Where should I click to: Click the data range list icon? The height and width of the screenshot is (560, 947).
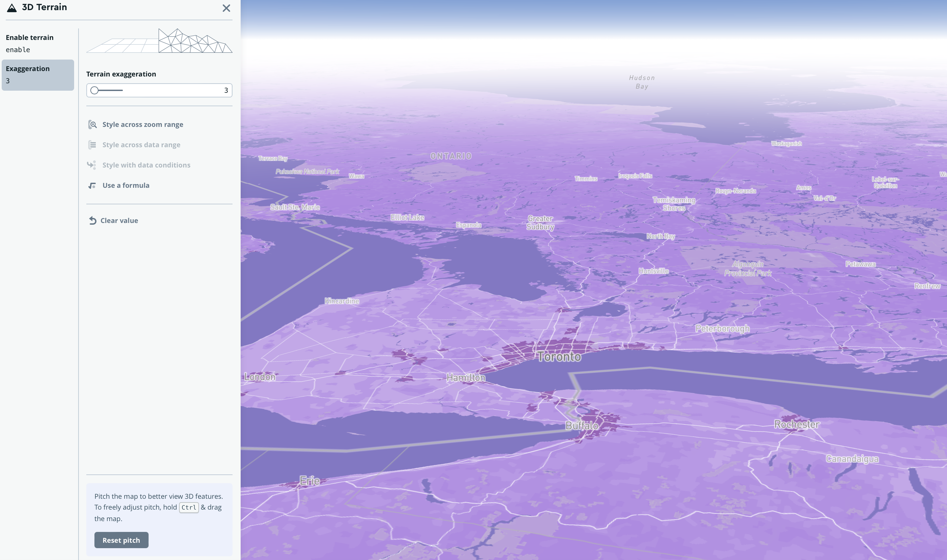pyautogui.click(x=92, y=145)
